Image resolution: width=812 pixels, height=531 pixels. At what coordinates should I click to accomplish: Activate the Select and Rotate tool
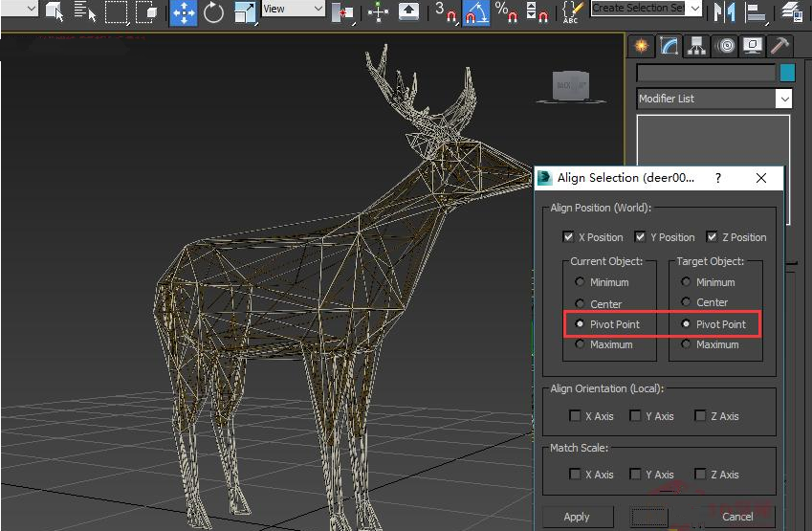(213, 11)
